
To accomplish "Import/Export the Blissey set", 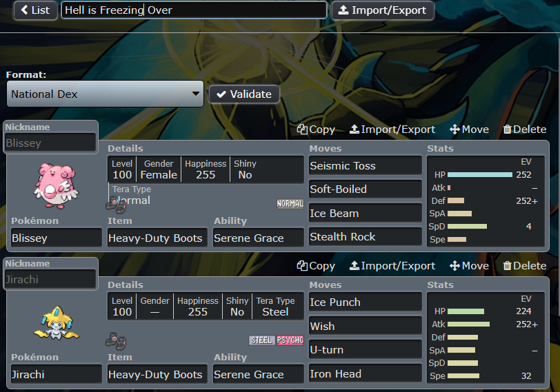I will (392, 129).
